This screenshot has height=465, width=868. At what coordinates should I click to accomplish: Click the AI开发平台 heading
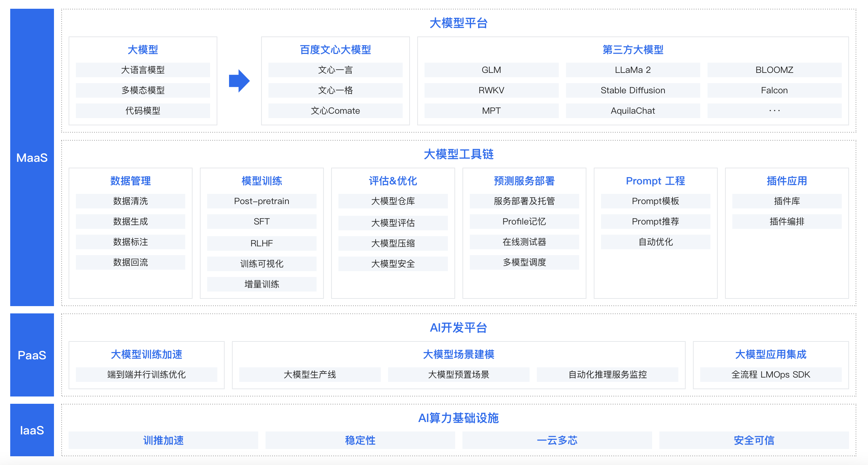pos(459,328)
